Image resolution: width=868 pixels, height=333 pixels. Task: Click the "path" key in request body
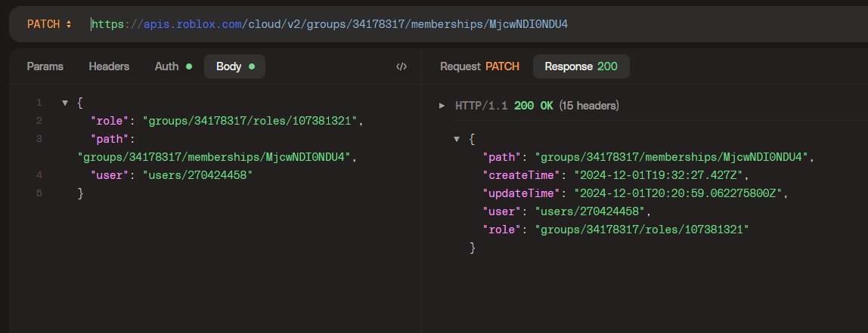point(111,139)
